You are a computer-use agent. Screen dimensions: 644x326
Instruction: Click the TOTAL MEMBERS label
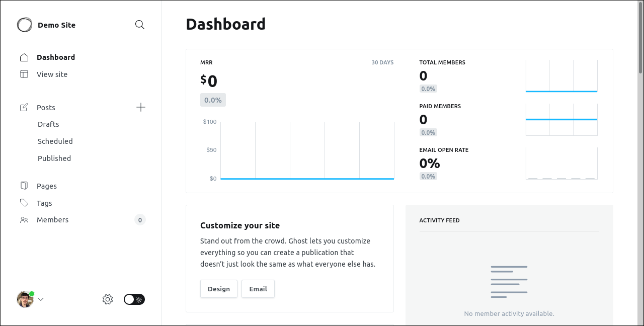442,62
